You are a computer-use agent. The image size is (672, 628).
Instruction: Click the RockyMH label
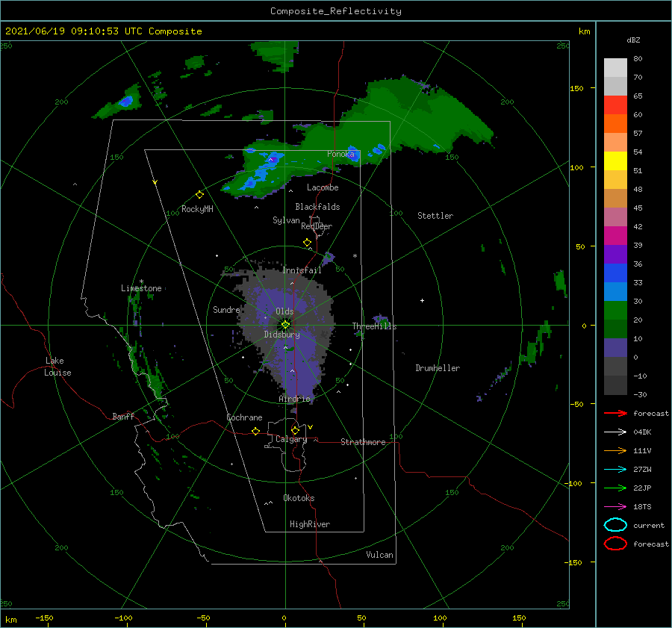[197, 209]
